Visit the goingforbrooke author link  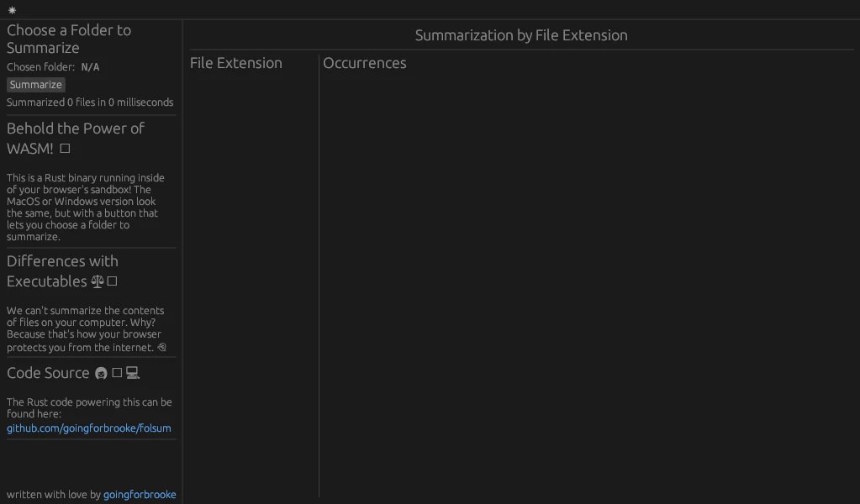140,495
